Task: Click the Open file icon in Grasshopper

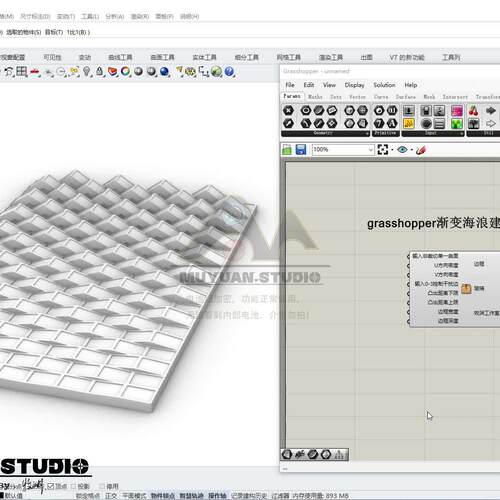Action: click(287, 149)
